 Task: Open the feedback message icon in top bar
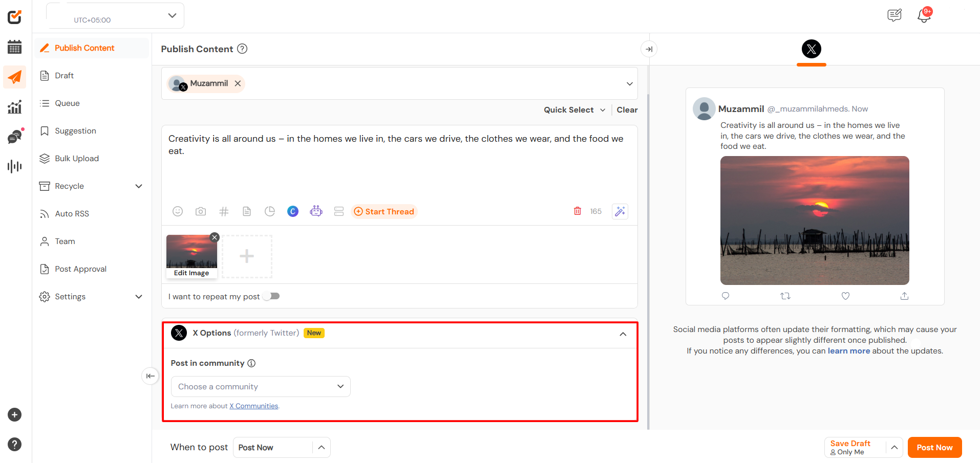(894, 15)
